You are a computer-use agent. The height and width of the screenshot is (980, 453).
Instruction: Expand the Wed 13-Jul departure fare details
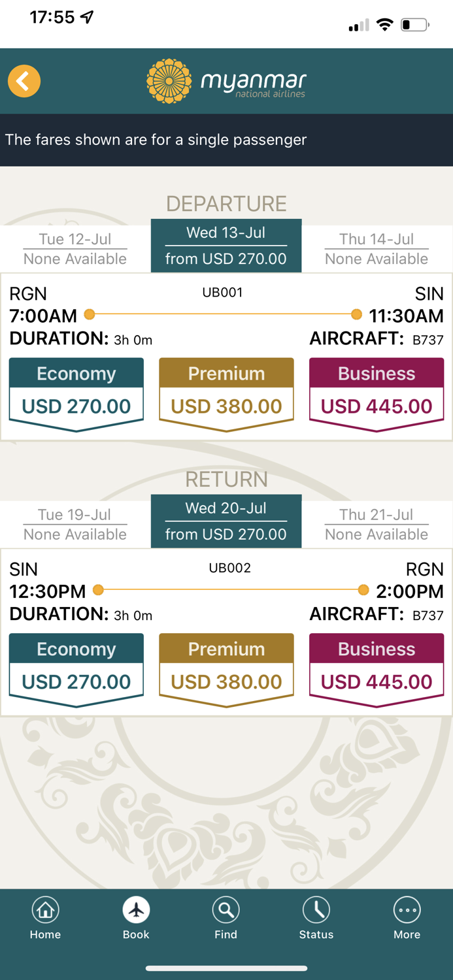click(226, 246)
